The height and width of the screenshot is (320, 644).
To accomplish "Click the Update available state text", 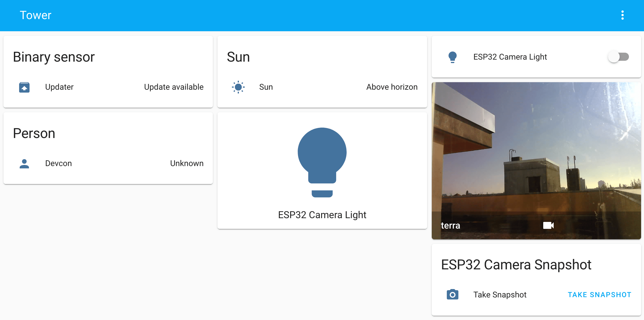I will pyautogui.click(x=174, y=87).
